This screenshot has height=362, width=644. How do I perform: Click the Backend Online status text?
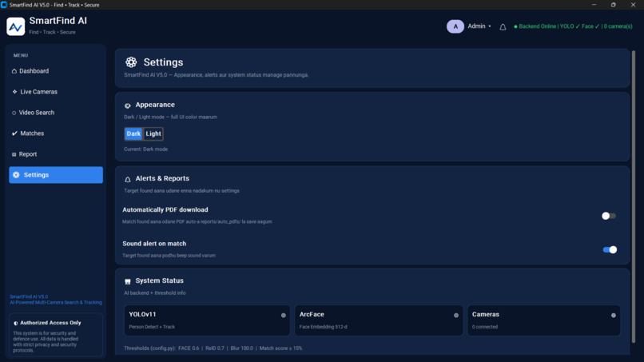[x=575, y=26]
